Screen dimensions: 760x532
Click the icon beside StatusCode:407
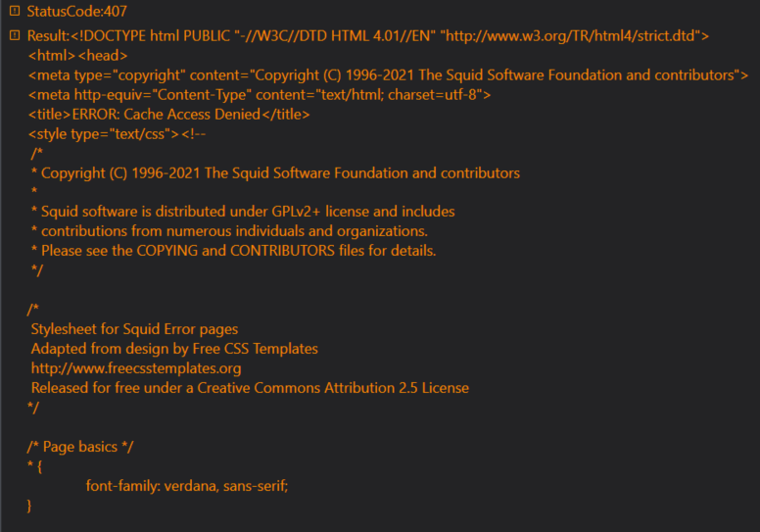coord(15,10)
